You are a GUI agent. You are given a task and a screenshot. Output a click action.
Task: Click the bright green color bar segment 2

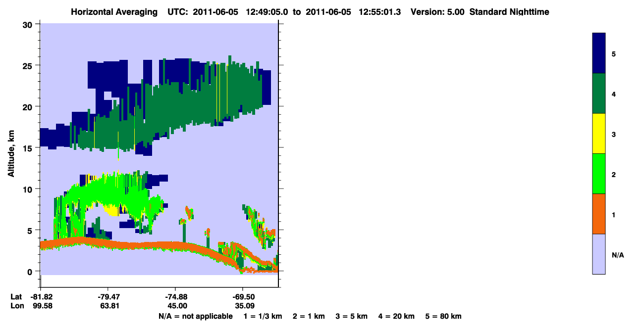pyautogui.click(x=599, y=174)
